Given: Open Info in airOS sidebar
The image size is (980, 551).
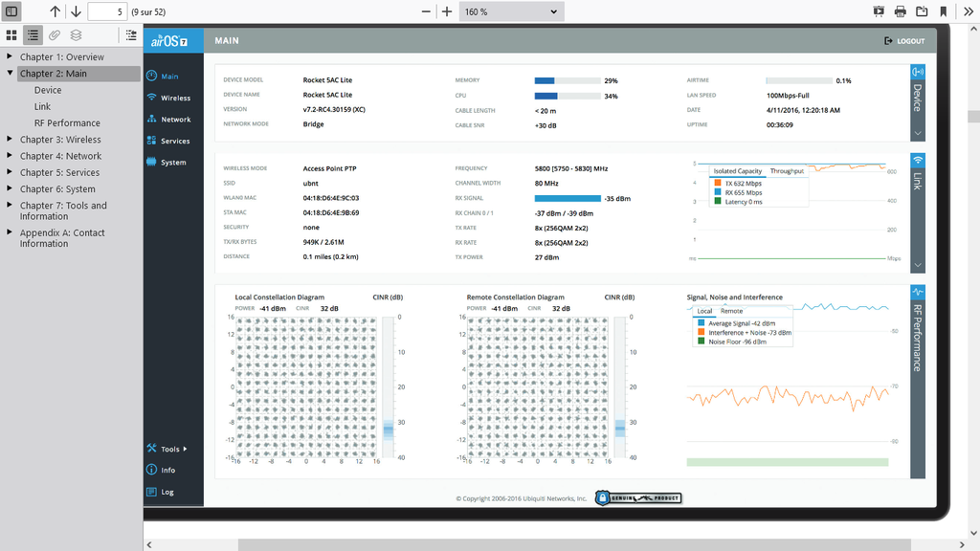Looking at the screenshot, I should click(167, 471).
